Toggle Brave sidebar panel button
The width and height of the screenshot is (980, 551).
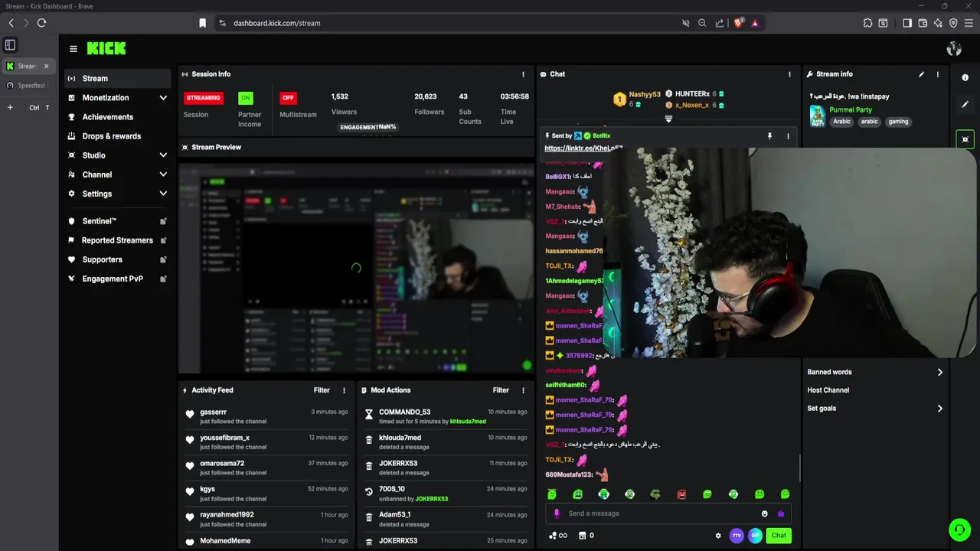click(907, 23)
